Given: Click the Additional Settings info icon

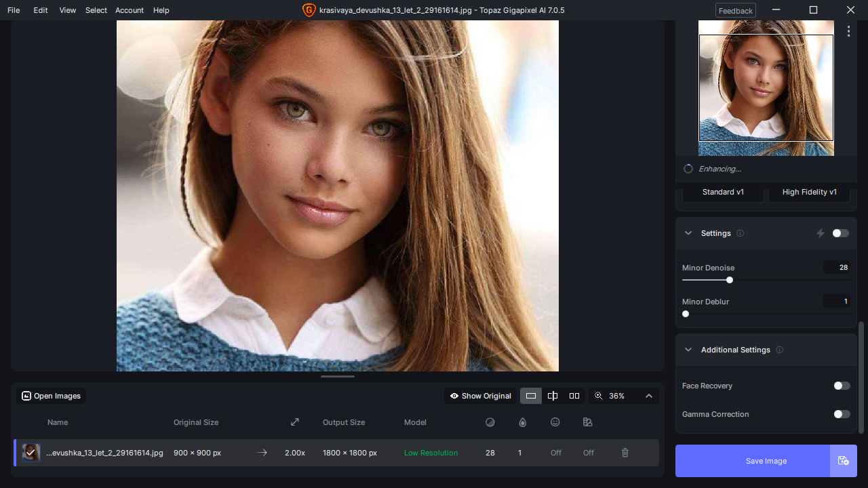Looking at the screenshot, I should [780, 350].
